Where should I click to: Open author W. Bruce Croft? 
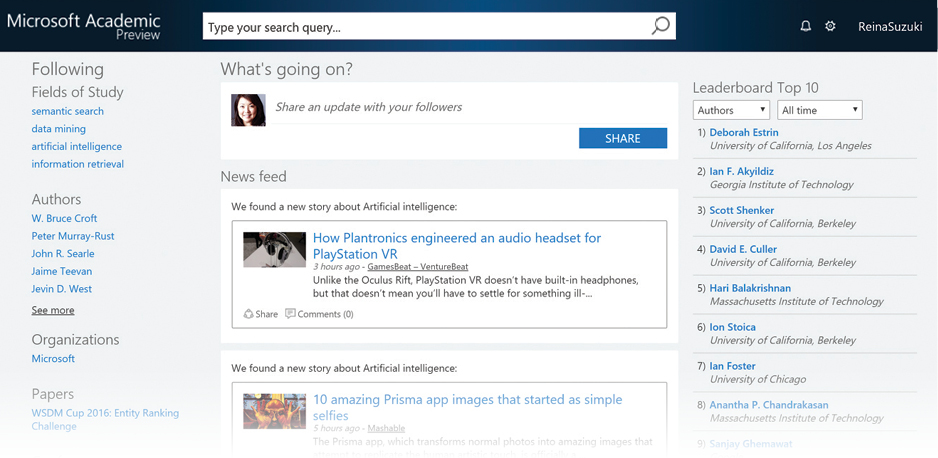click(64, 218)
